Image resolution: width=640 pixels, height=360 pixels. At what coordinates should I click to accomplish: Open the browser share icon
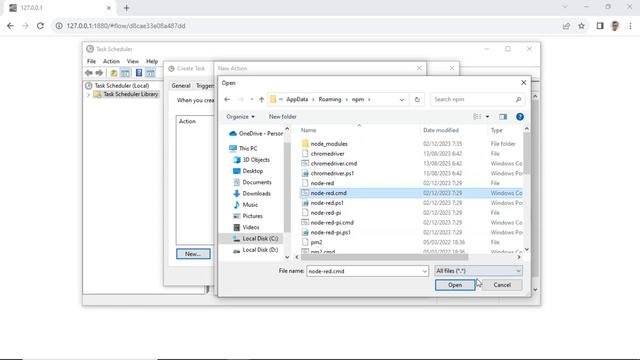click(566, 26)
